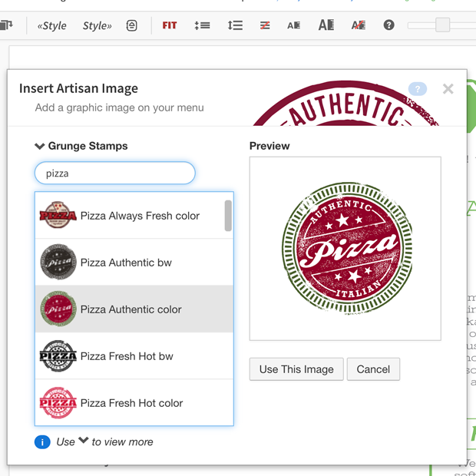Click the FIT toolbar icon
Viewport: 476px width, 476px height.
pyautogui.click(x=170, y=25)
